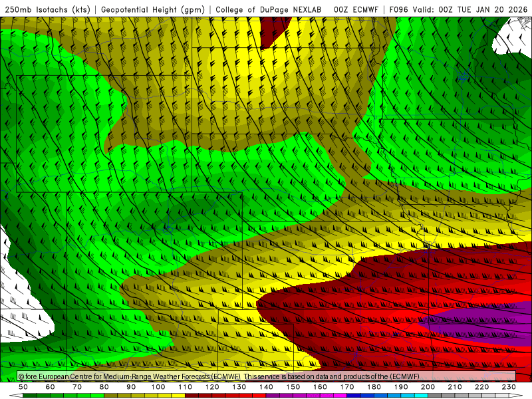Image resolution: width=532 pixels, height=399 pixels.
Task: Click the '160' color scale label
Action: click(x=320, y=387)
